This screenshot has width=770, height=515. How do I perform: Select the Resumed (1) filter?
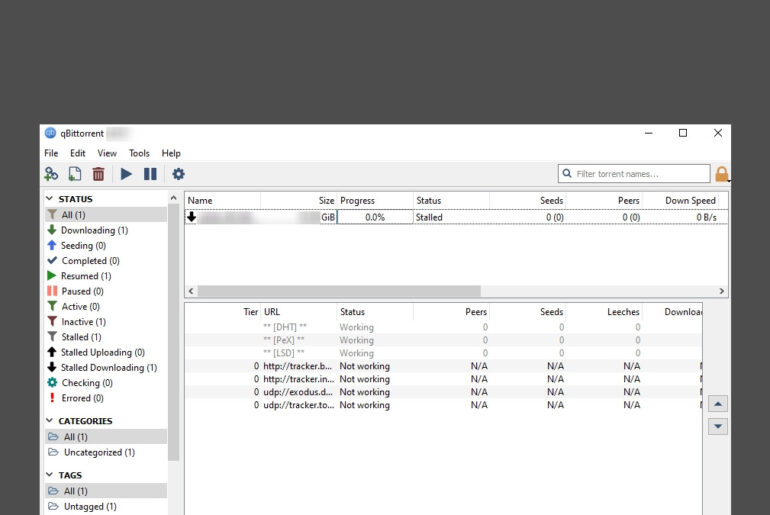106,276
